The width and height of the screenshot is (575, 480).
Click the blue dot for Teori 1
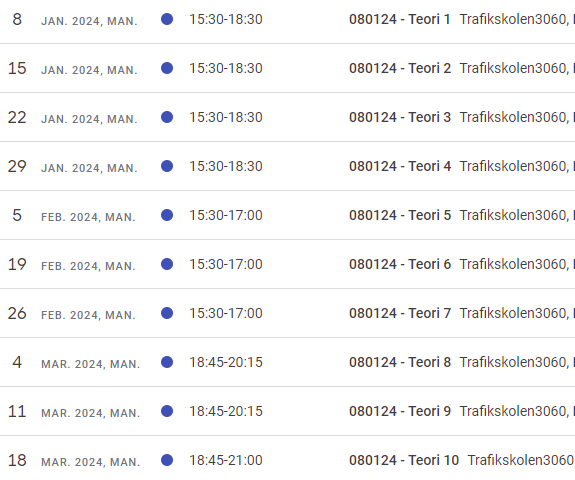167,19
